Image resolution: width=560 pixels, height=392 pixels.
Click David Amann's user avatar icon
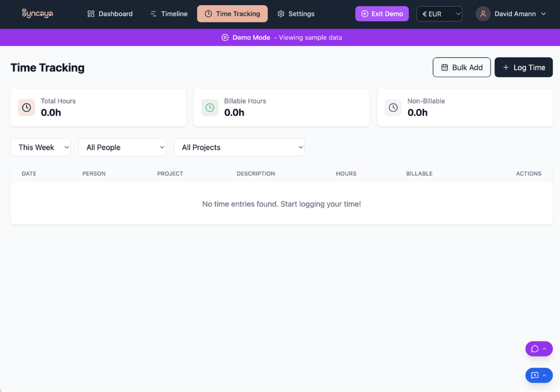[x=483, y=14]
